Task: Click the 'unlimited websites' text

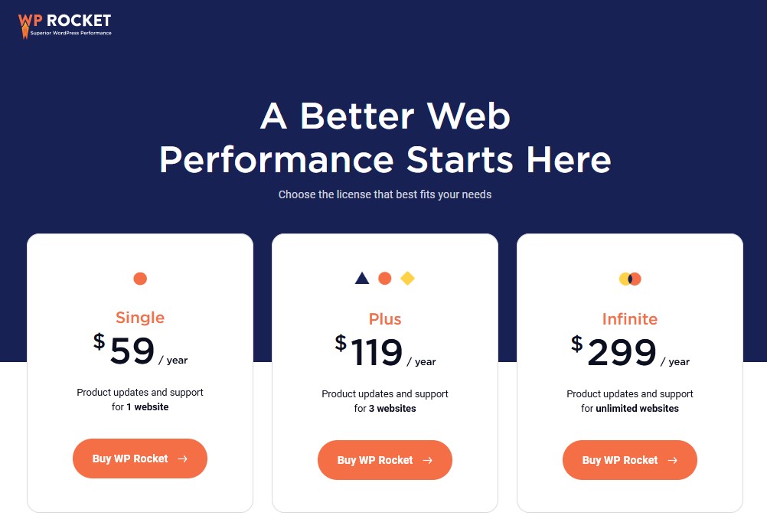Action: pyautogui.click(x=637, y=408)
